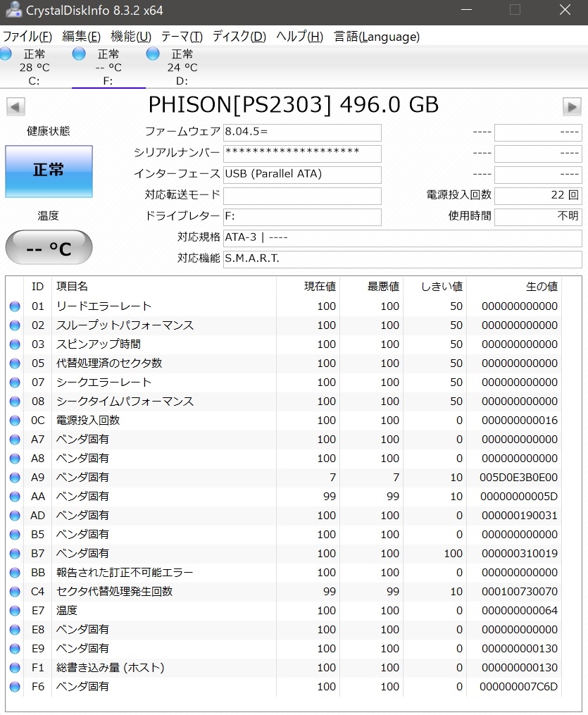Select the D: drive tab at 24 °C
The width and height of the screenshot is (588, 715).
click(182, 67)
